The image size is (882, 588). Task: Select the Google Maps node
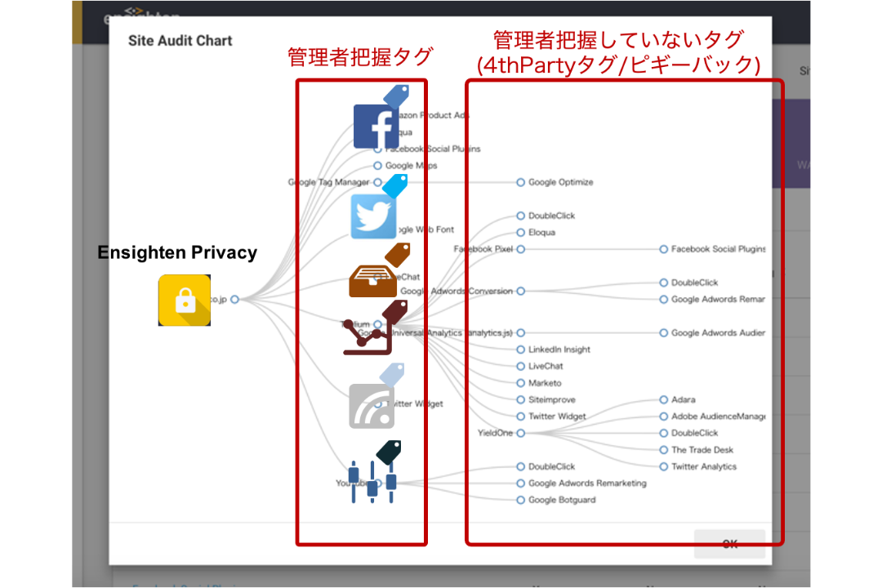coord(377,166)
